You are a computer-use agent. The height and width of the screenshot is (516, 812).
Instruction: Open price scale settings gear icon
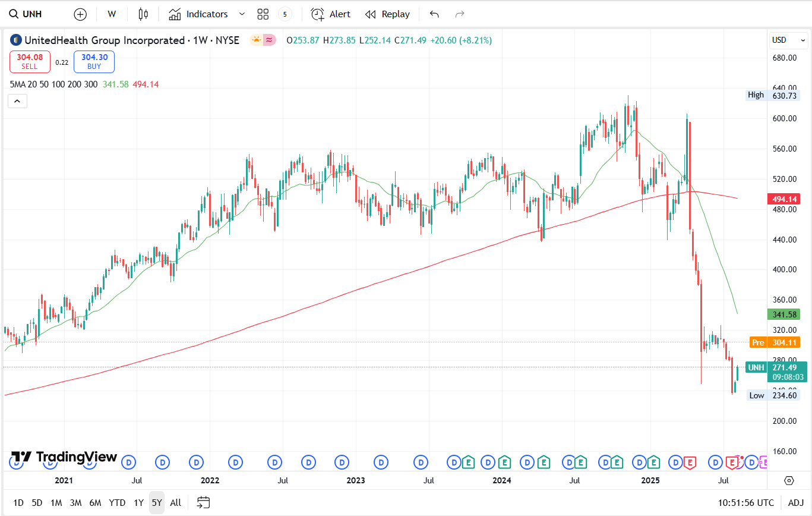789,480
